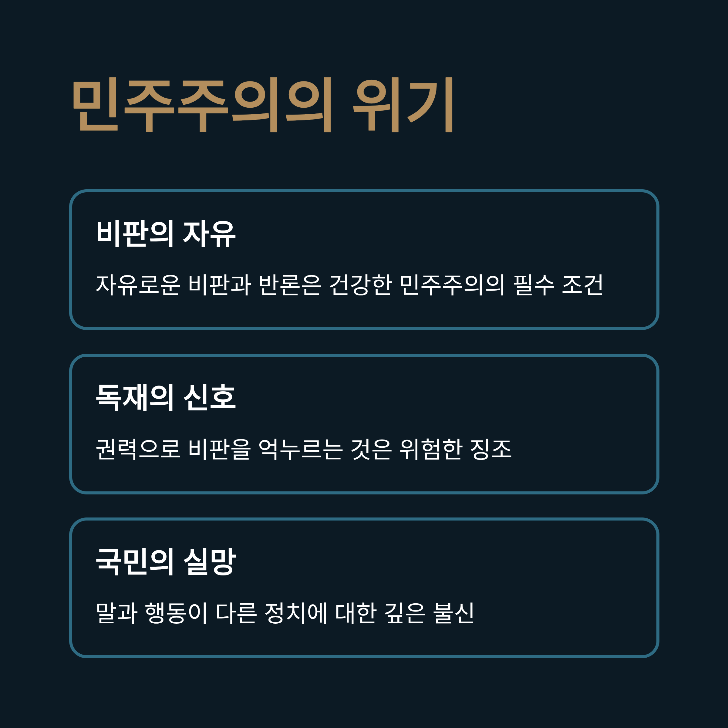Click the word 깊은 in the third card
The width and height of the screenshot is (728, 728).
(x=405, y=613)
